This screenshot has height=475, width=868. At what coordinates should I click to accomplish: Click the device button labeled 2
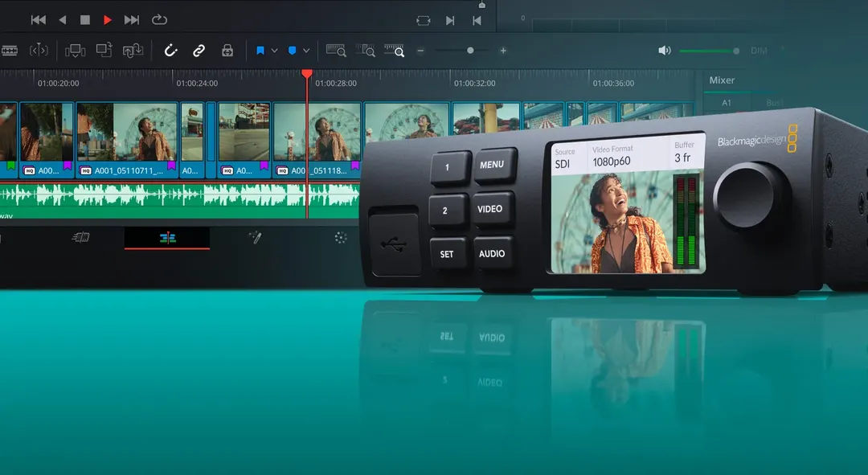pos(448,211)
